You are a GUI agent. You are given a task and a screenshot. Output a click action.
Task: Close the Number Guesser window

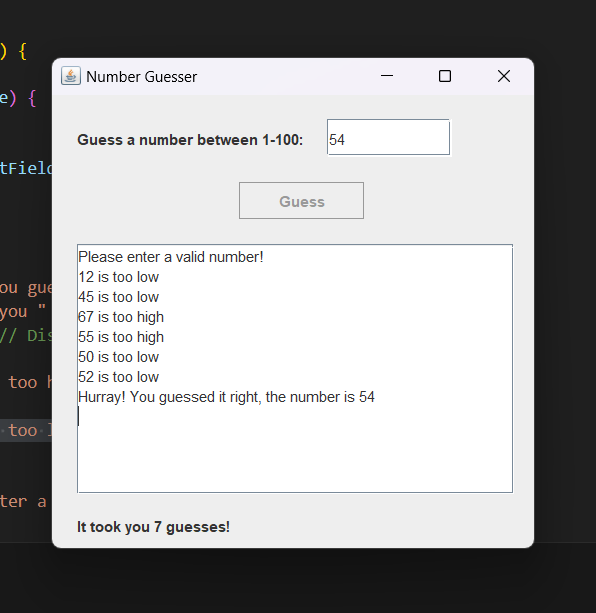pyautogui.click(x=504, y=76)
